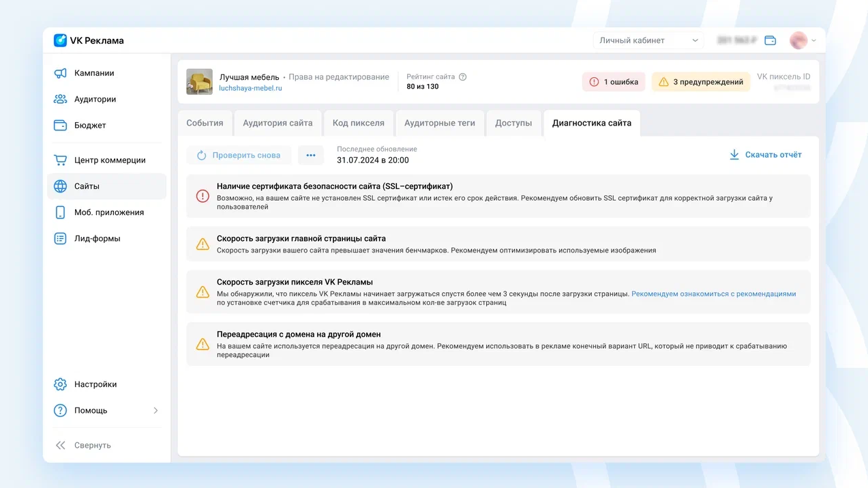Viewport: 868px width, 488px height.
Task: Click the Проверить снова button
Action: click(x=239, y=155)
